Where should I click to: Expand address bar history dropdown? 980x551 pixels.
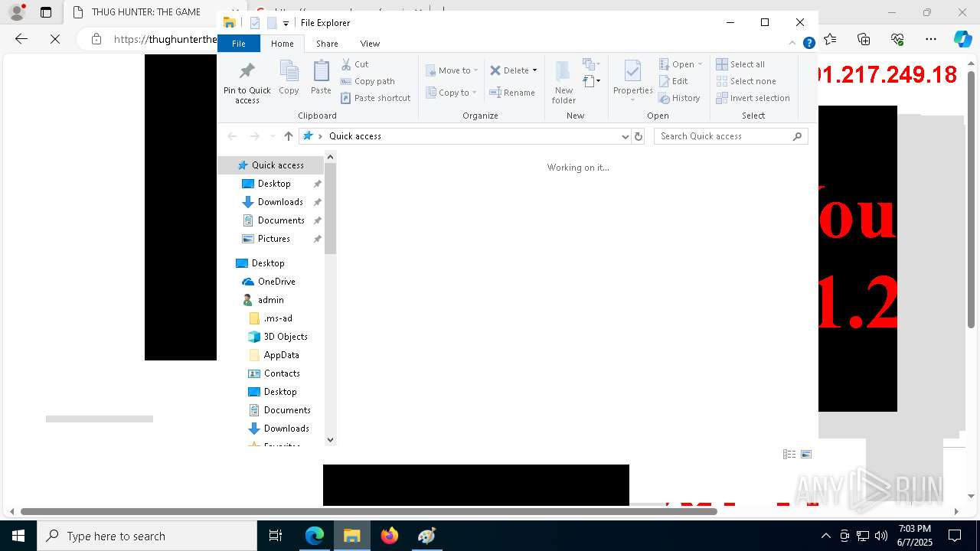[626, 136]
